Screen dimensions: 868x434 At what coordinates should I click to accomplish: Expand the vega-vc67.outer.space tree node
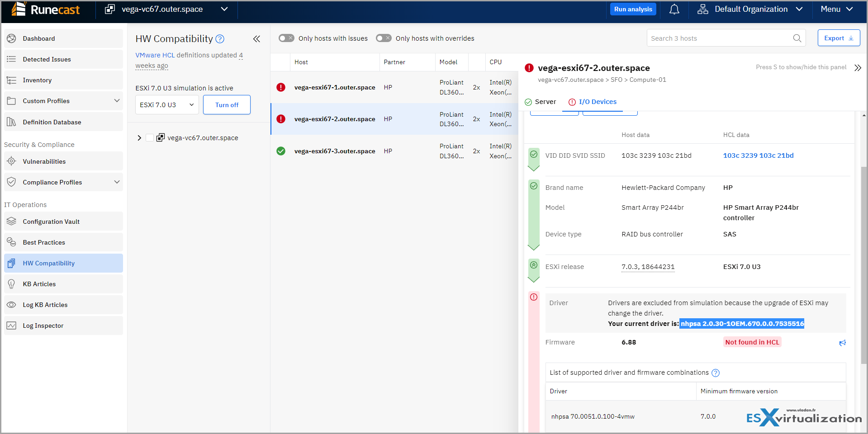(x=139, y=138)
